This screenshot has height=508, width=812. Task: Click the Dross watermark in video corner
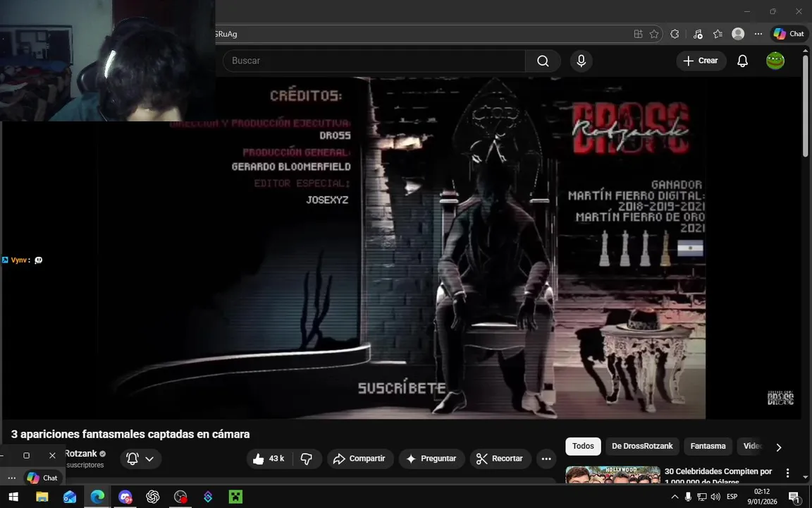coord(780,398)
